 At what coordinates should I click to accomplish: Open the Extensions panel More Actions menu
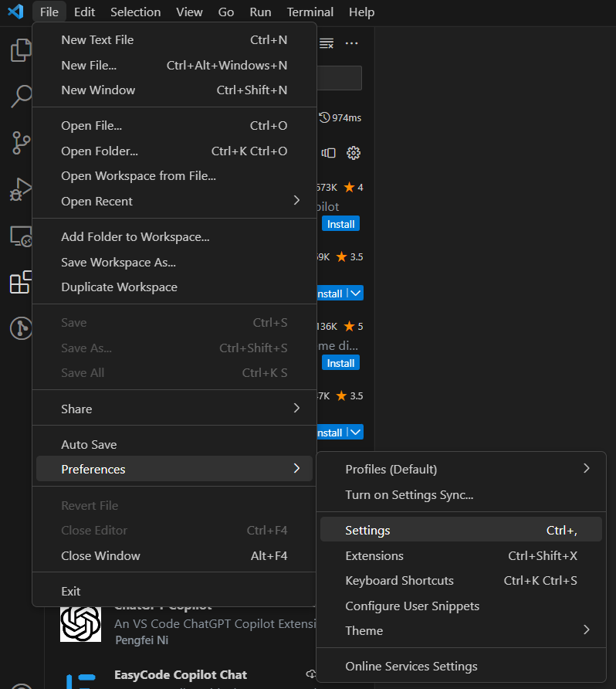[x=352, y=44]
